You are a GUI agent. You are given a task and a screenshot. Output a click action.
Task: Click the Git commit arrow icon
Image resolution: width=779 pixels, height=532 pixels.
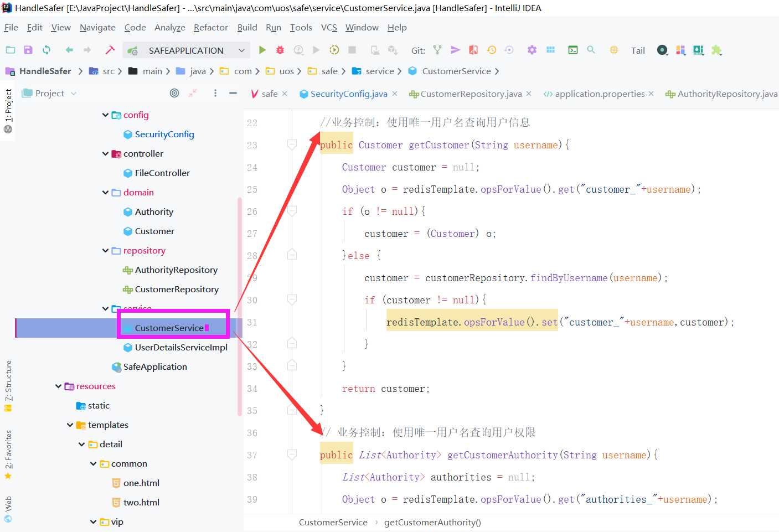pos(455,50)
